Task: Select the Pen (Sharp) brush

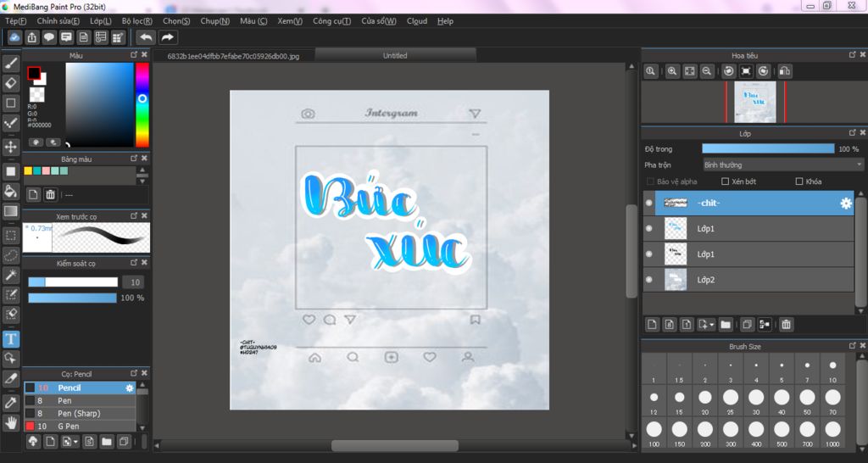Action: click(x=79, y=413)
